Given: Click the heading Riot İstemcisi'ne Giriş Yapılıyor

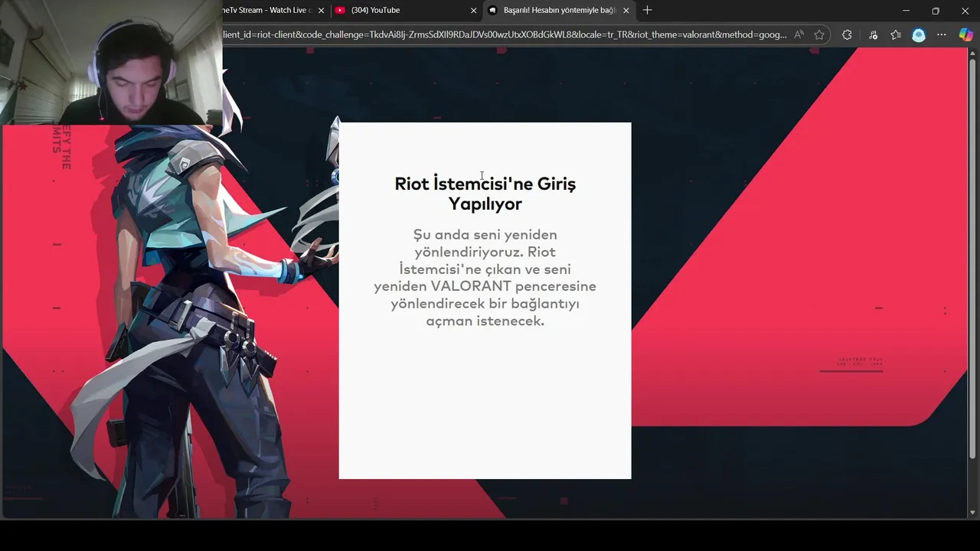Looking at the screenshot, I should [x=485, y=194].
